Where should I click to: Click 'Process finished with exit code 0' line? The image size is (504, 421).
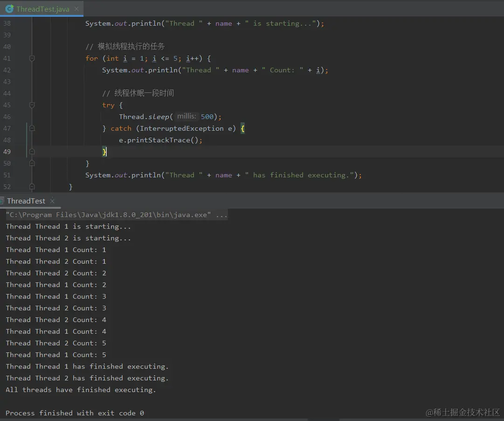coord(75,413)
